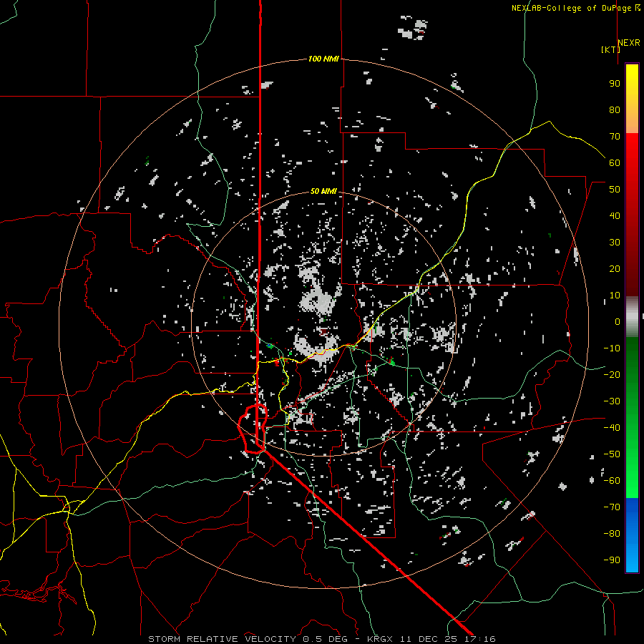
Task: Click the 90 value on the velocity scale
Action: (615, 84)
